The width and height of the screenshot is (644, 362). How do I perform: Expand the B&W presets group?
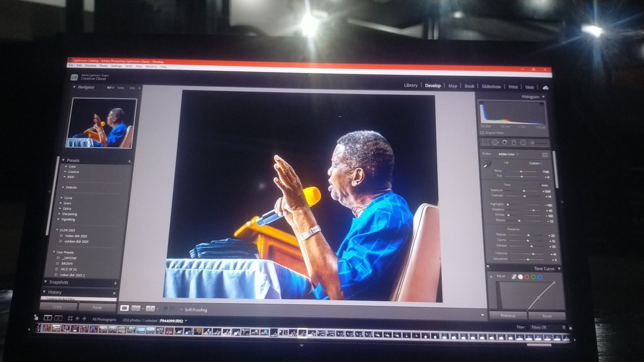pos(65,177)
